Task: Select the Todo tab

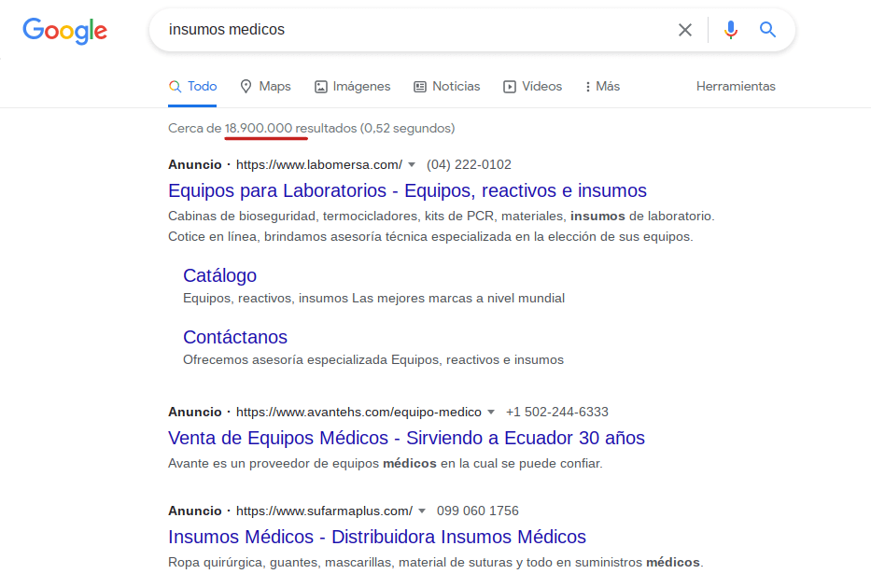Action: (192, 87)
